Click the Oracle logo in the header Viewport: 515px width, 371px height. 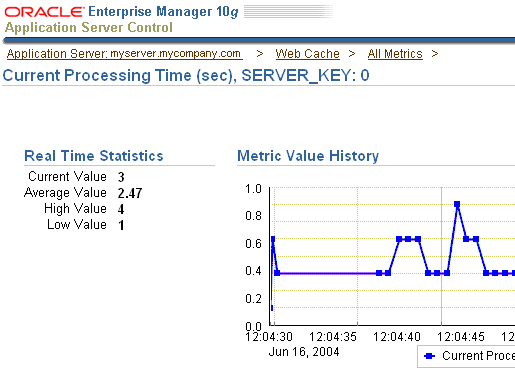pyautogui.click(x=44, y=12)
